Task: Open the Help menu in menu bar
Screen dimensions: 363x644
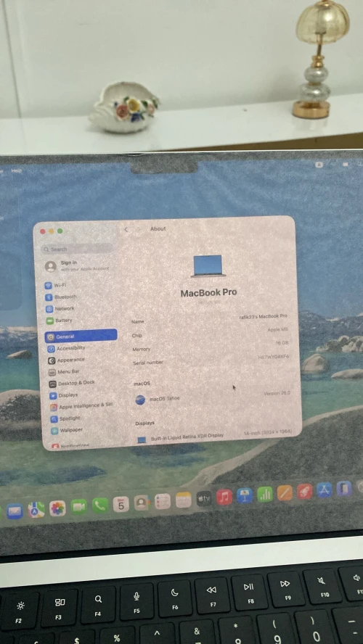Action: [17, 171]
